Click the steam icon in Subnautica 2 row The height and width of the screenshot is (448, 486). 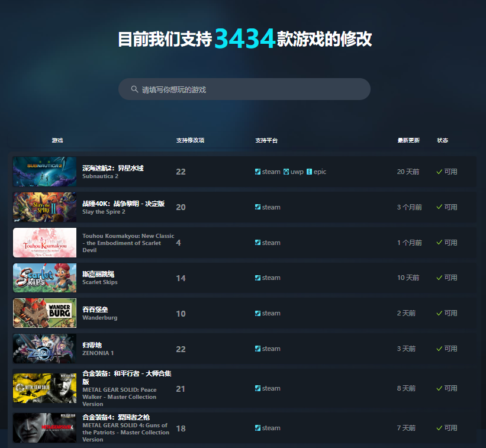pyautogui.click(x=258, y=172)
